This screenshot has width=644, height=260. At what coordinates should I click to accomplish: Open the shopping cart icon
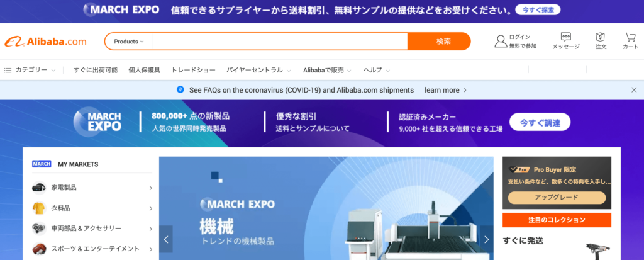click(x=630, y=37)
